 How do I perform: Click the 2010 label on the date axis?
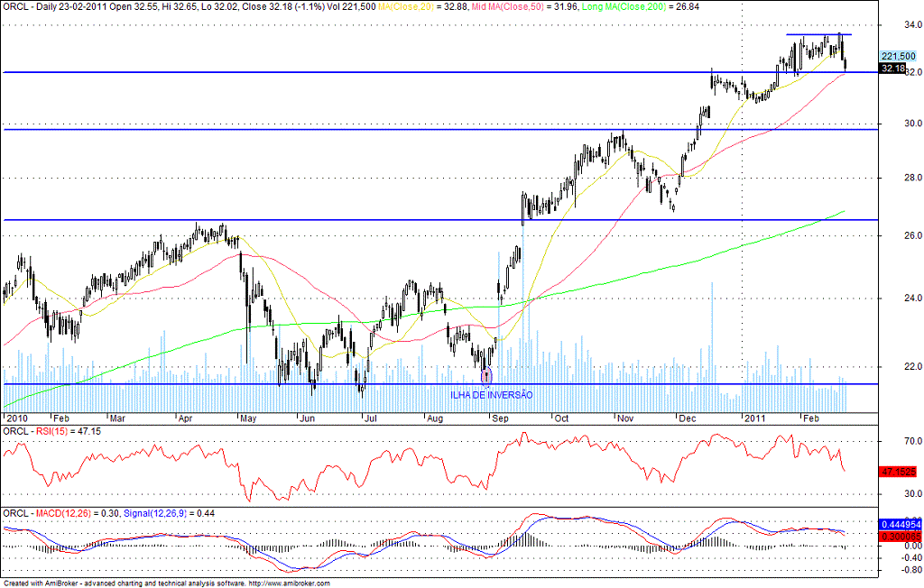[17, 418]
